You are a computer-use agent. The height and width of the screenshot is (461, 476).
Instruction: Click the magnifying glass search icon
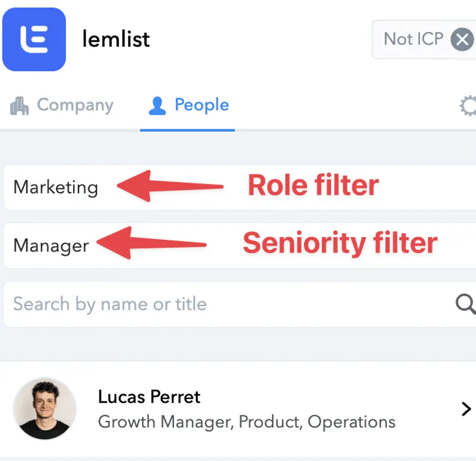(465, 304)
